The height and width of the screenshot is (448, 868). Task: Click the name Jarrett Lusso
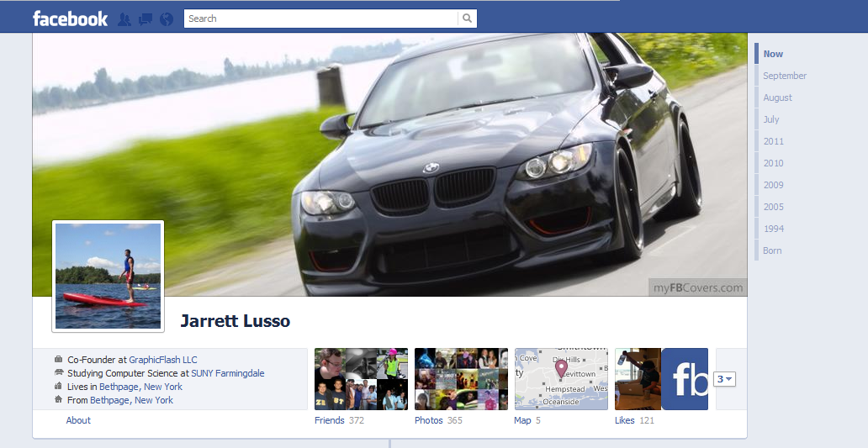click(x=236, y=321)
